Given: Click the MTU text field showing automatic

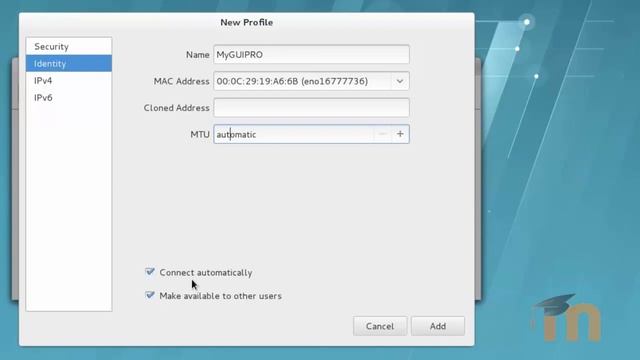Looking at the screenshot, I should [293, 134].
